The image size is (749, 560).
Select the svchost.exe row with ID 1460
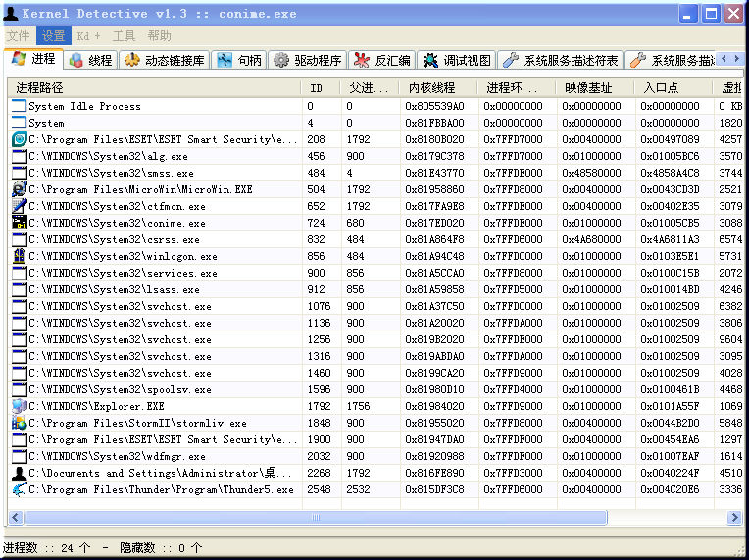pyautogui.click(x=374, y=374)
